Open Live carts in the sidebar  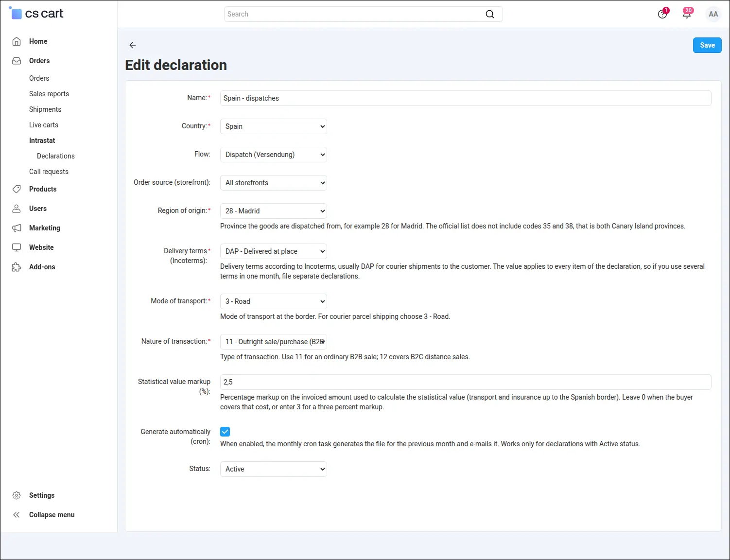coord(44,125)
